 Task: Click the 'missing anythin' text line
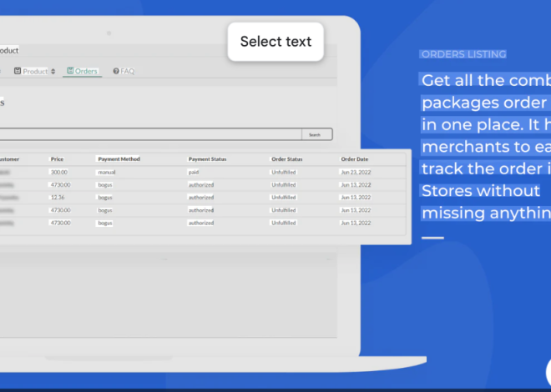click(x=486, y=213)
